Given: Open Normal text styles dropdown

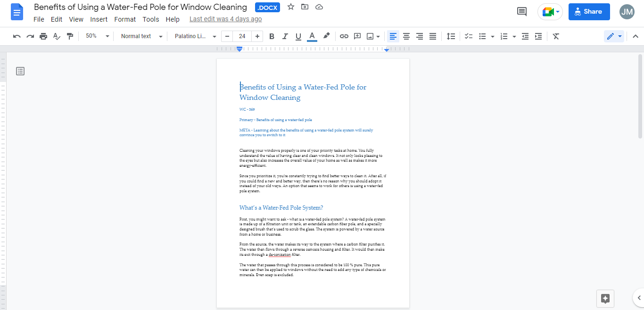Looking at the screenshot, I should click(x=141, y=36).
